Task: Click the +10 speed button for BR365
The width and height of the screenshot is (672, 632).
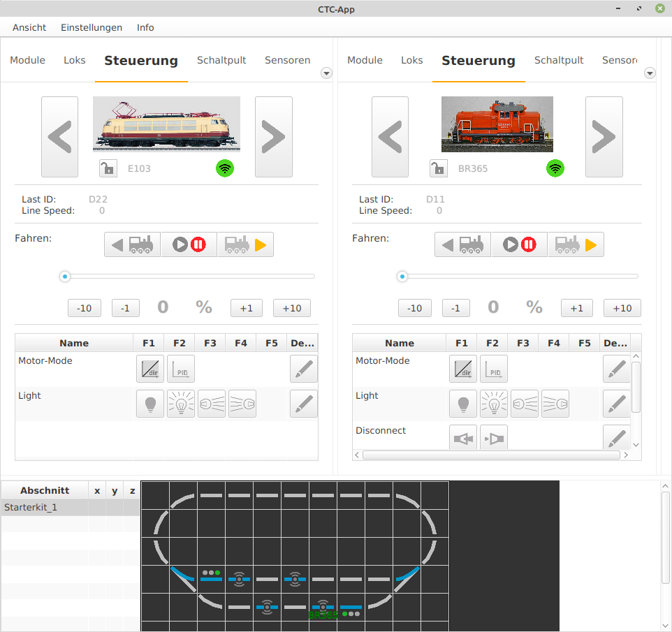Action: [622, 307]
